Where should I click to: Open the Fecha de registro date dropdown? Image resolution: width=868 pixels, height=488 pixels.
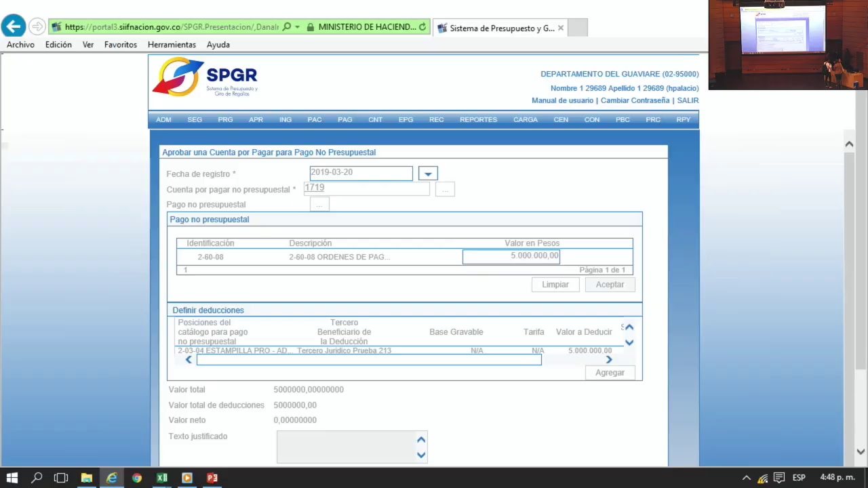pyautogui.click(x=428, y=174)
